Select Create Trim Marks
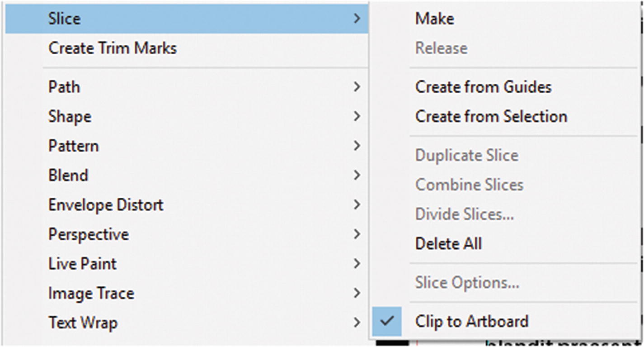This screenshot has height=347, width=644. tap(113, 48)
